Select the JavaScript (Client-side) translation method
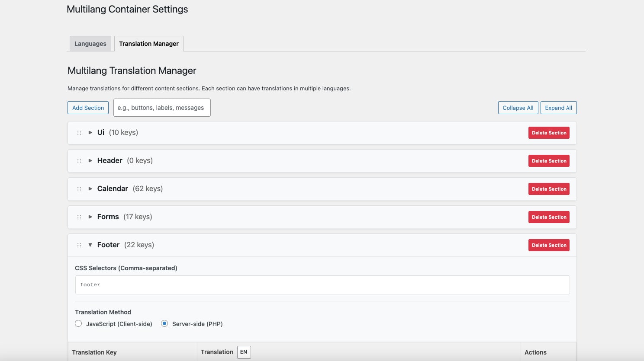This screenshot has width=644, height=361. pos(78,323)
